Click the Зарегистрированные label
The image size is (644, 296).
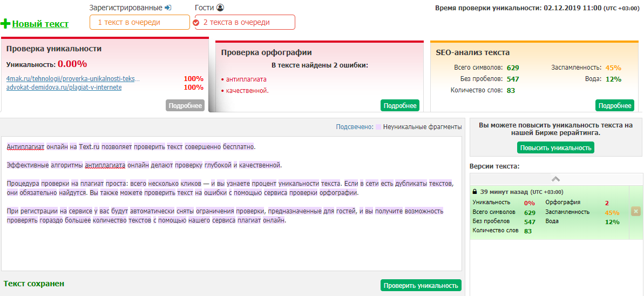pos(126,8)
